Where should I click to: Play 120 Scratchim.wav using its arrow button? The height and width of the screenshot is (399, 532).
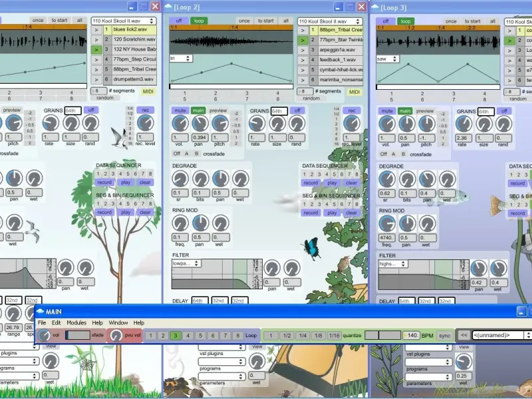coord(96,40)
